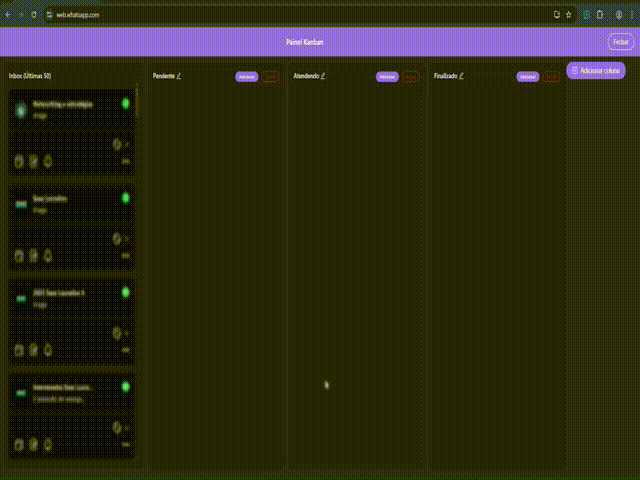The image size is (640, 480).
Task: Click the red outlined button in Finalizado column
Action: click(x=551, y=76)
